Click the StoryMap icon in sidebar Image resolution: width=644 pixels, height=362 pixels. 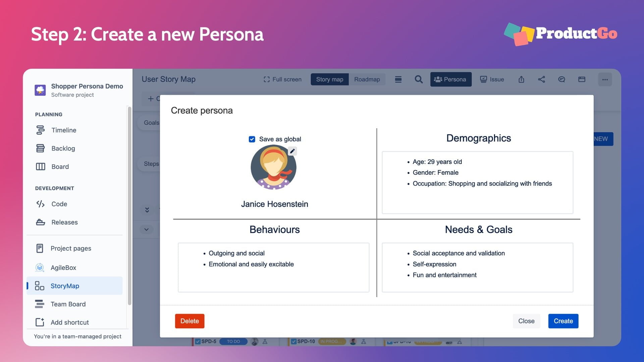[x=39, y=286]
